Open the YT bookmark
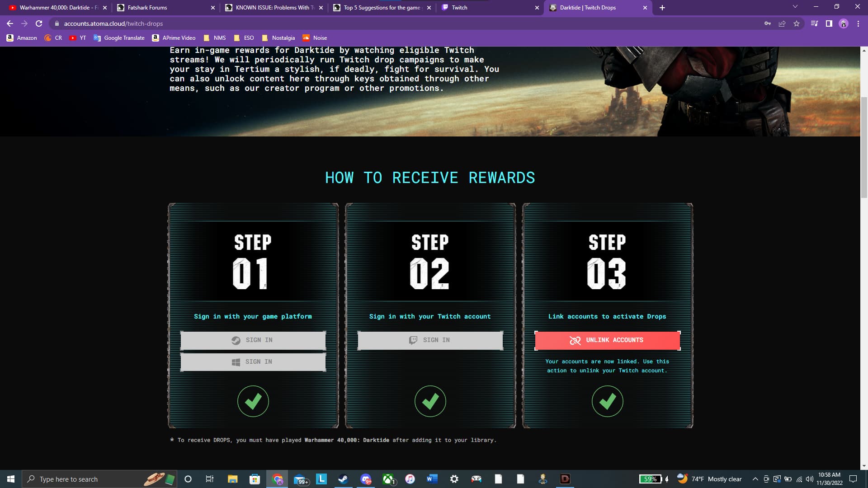 point(78,38)
